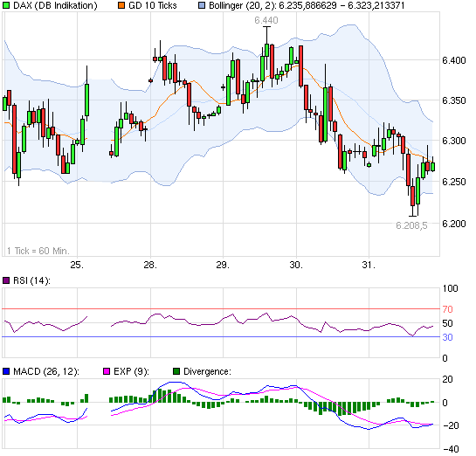Screen dimensions: 476x456
Task: Click the 'EXP (9):' label
Action: [131, 371]
